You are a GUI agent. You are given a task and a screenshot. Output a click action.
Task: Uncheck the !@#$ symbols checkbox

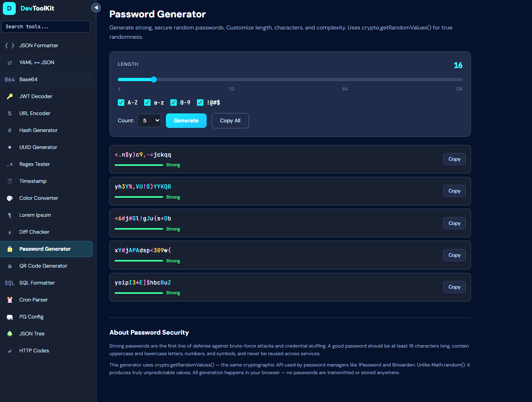click(x=200, y=103)
